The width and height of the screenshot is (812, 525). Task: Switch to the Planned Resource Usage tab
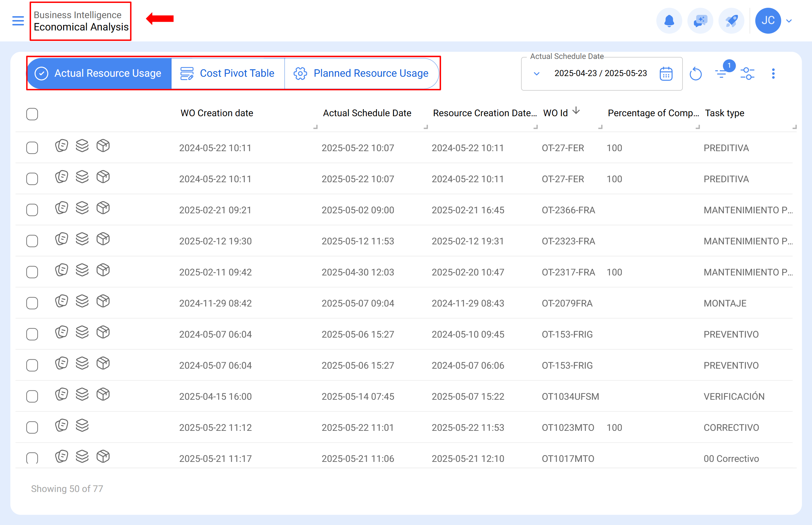point(362,73)
